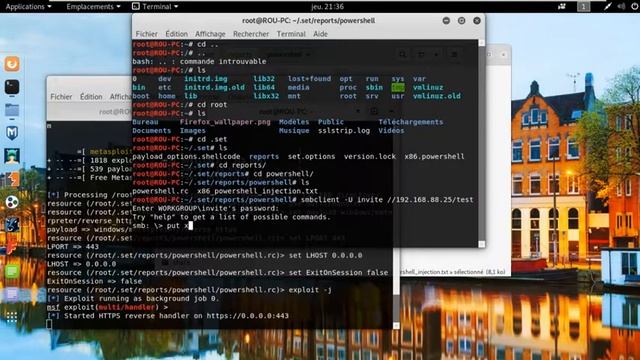This screenshot has height=360, width=640.
Task: Open Fichier menu in front powershell terminal
Action: click(x=147, y=34)
